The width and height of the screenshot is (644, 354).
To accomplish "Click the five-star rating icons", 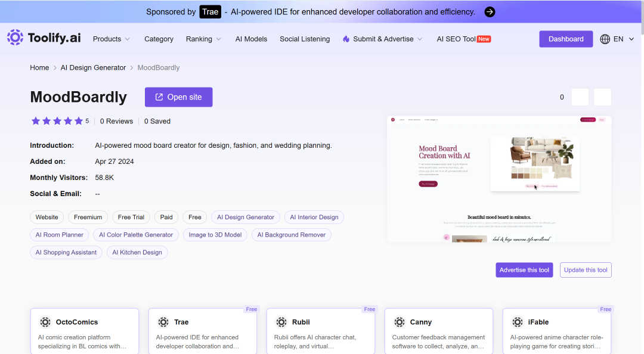I will click(57, 121).
